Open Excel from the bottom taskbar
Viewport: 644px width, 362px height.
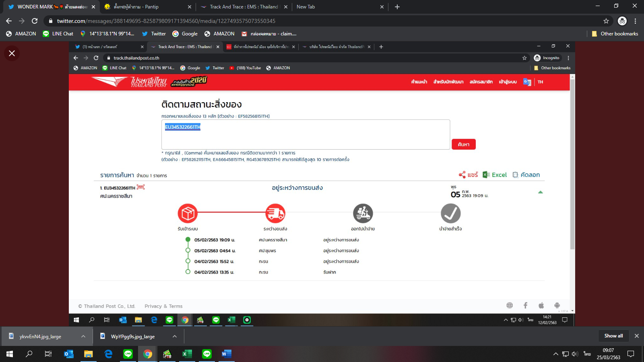tap(187, 354)
